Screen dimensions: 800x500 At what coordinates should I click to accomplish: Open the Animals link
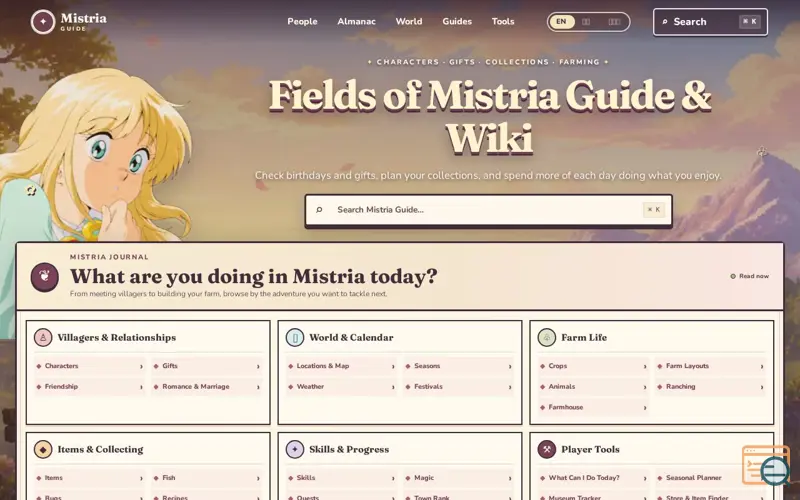pyautogui.click(x=593, y=387)
